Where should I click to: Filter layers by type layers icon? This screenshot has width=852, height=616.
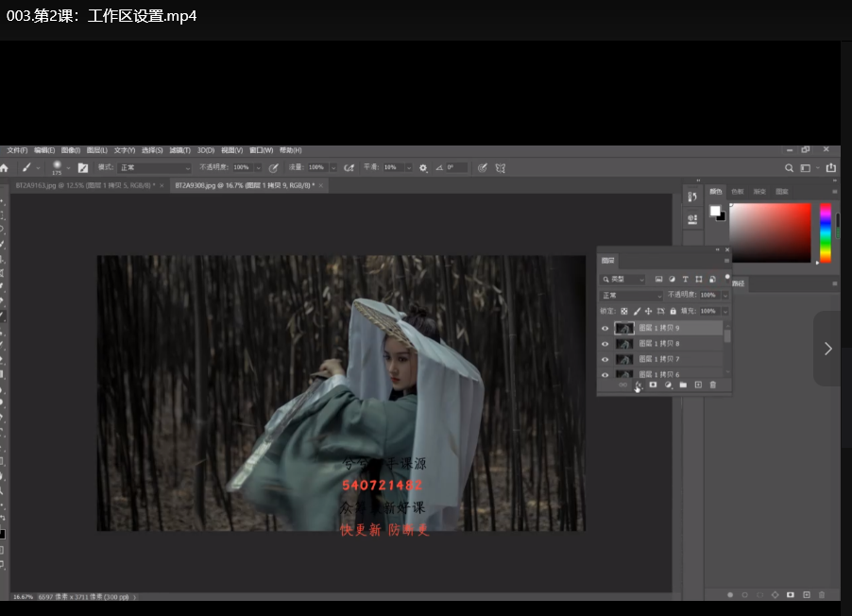click(x=685, y=280)
